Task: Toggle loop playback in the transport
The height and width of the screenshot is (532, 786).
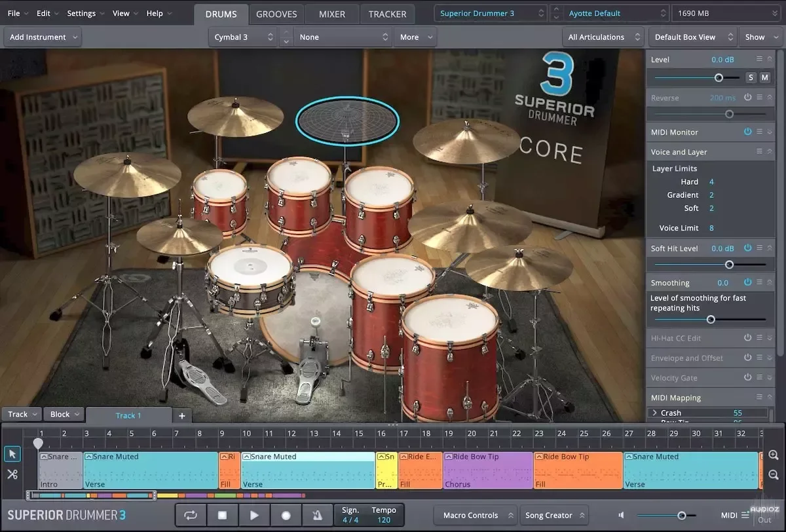Action: click(191, 515)
